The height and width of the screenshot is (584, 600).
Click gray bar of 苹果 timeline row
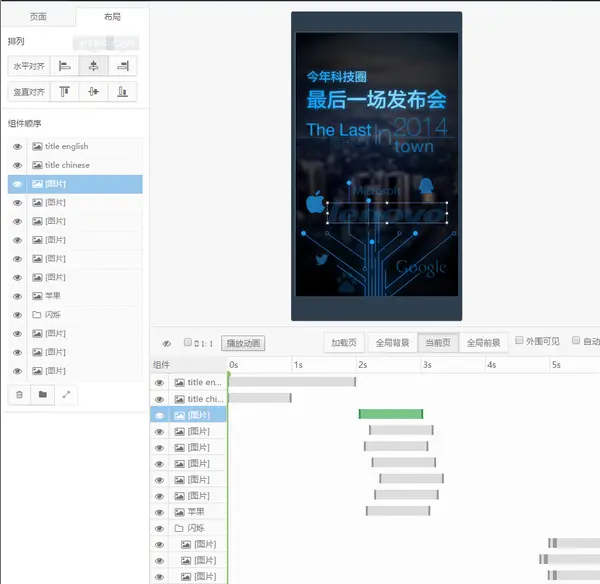398,511
